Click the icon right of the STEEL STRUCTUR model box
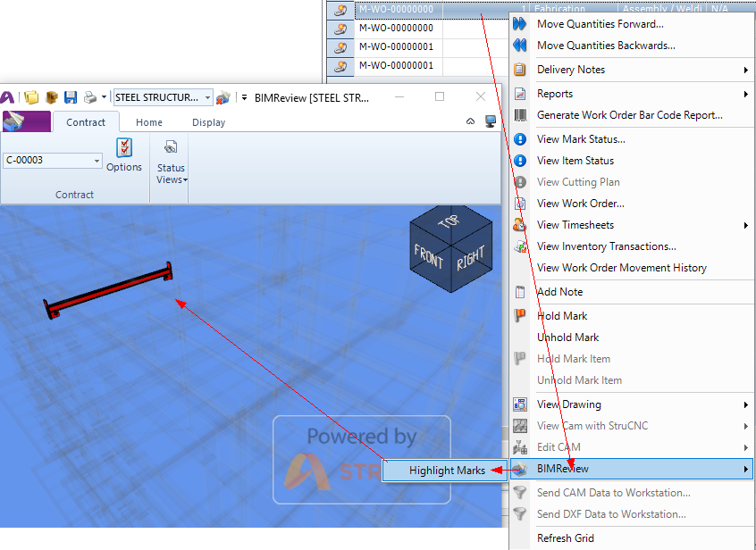Viewport: 756px width, 550px height. 223,97
